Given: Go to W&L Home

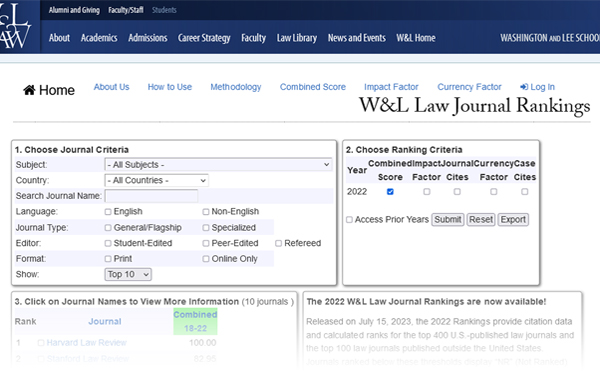Looking at the screenshot, I should click(x=416, y=38).
